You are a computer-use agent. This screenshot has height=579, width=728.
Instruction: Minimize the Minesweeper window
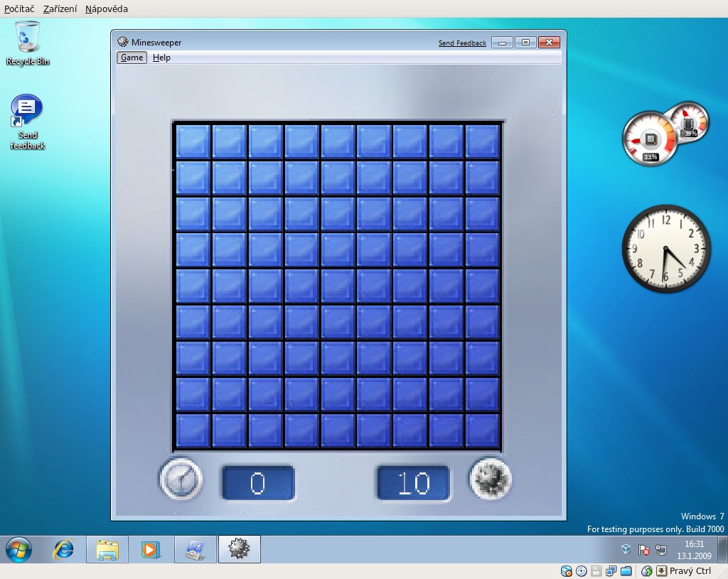pos(502,43)
